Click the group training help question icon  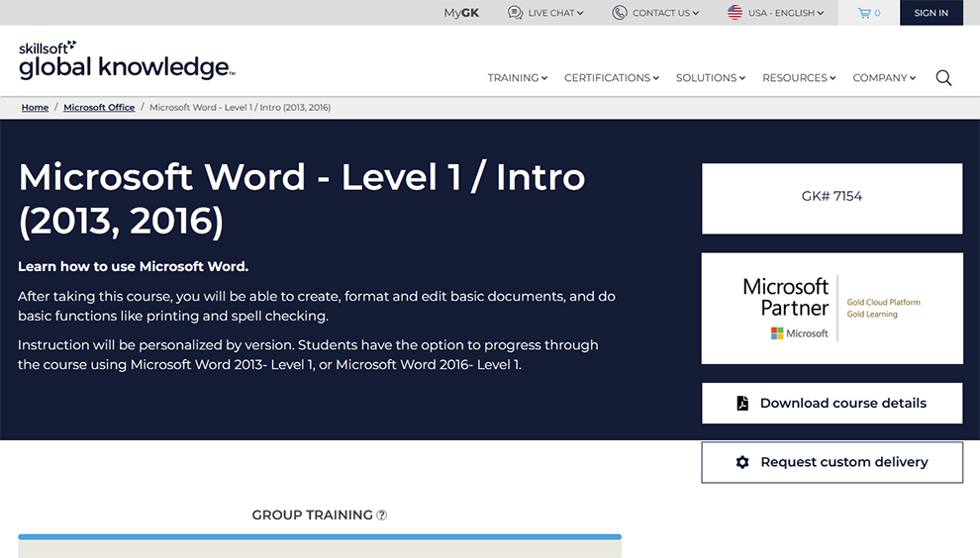(x=382, y=514)
